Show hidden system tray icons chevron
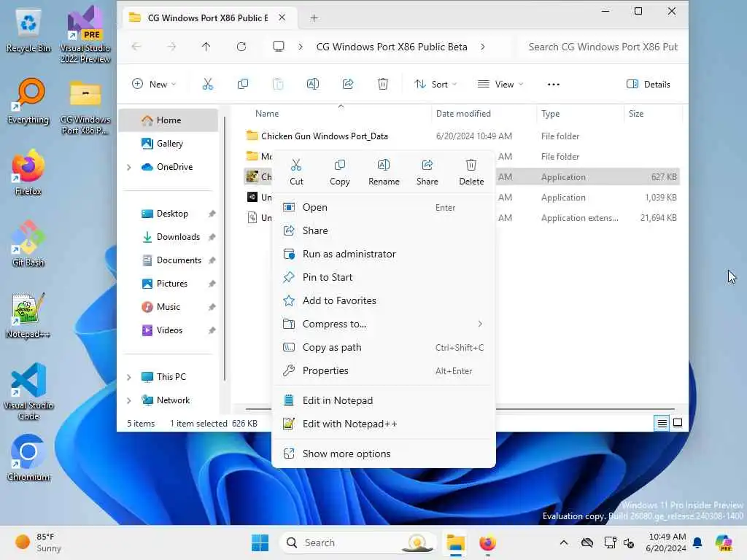 564,542
